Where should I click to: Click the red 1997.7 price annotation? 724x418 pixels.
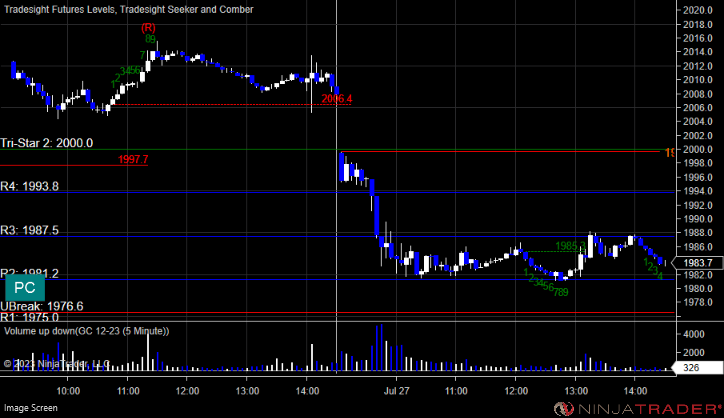coord(133,159)
